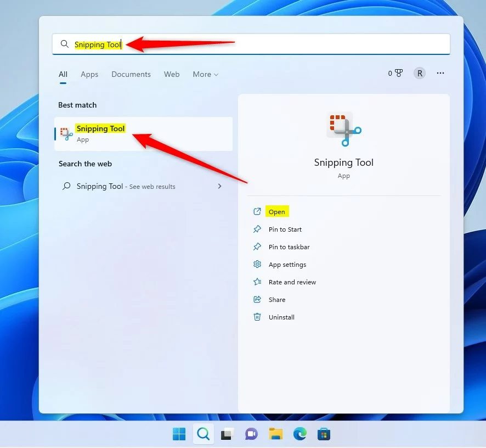Open Microsoft Store from the taskbar
486x448 pixels.
point(324,434)
